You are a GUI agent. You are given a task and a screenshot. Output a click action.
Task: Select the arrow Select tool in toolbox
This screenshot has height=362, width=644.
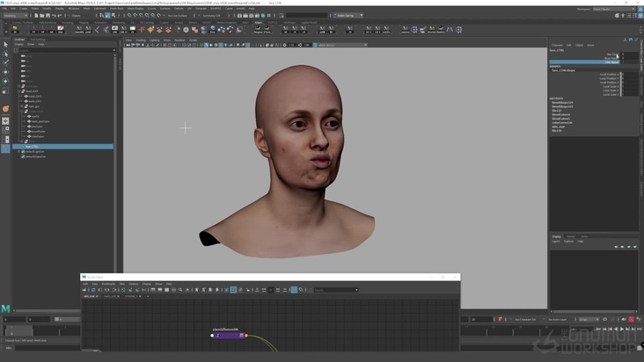[5, 44]
